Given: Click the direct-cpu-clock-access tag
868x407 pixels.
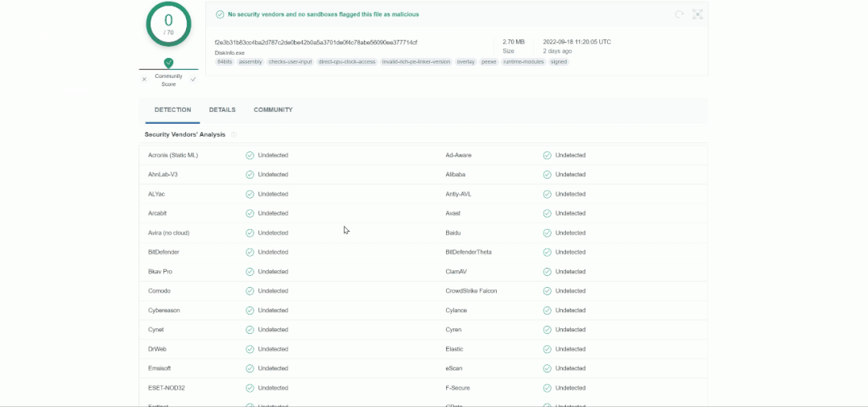Looking at the screenshot, I should 347,62.
